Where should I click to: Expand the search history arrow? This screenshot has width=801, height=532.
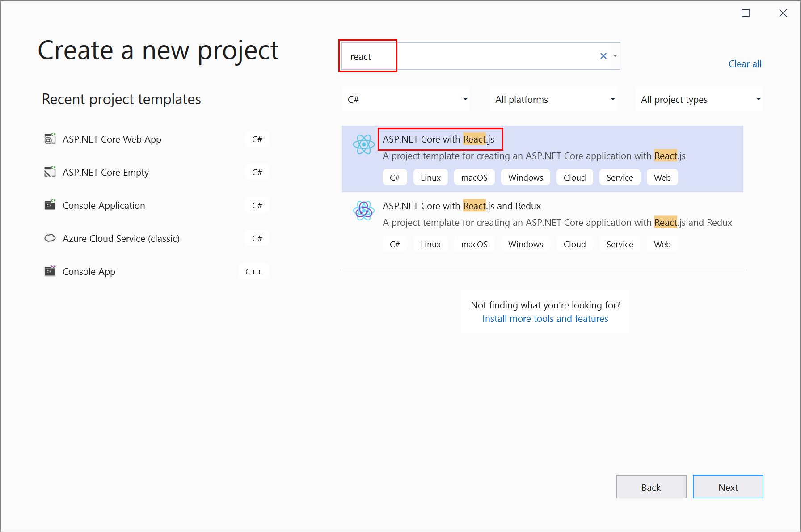(615, 55)
